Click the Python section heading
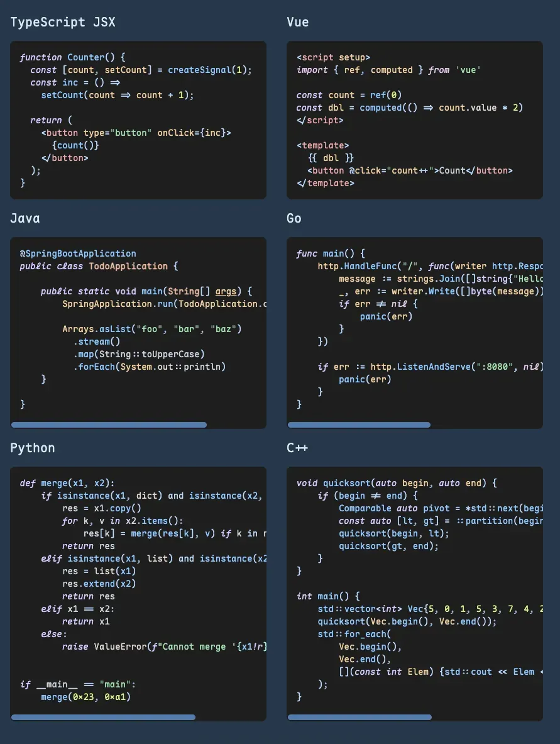This screenshot has width=560, height=744. coord(32,448)
